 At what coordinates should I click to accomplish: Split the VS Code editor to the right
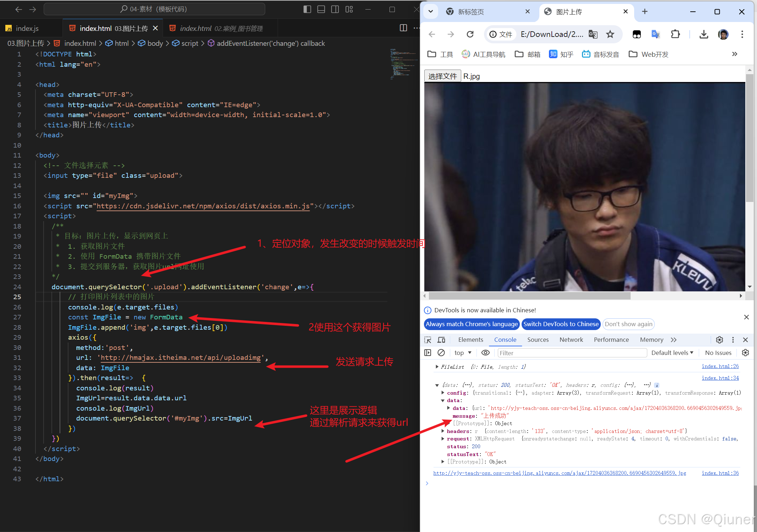(x=403, y=28)
